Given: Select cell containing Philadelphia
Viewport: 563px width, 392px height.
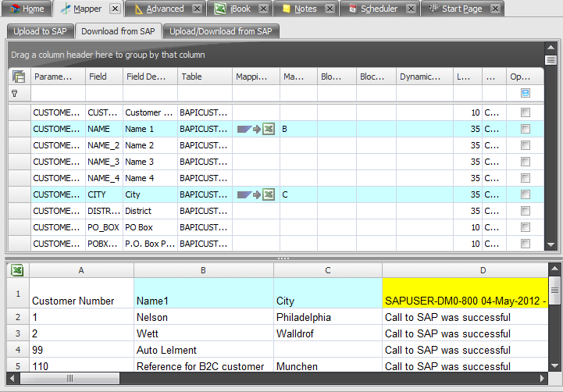Looking at the screenshot, I should pyautogui.click(x=327, y=318).
